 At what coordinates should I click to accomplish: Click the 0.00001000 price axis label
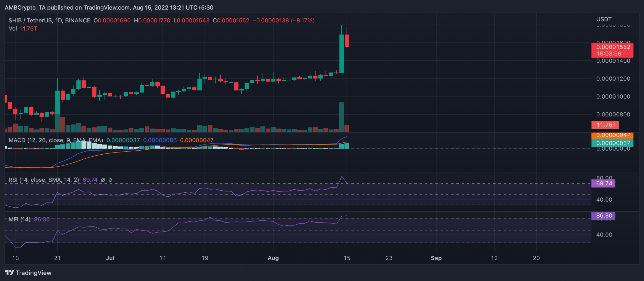[x=613, y=97]
